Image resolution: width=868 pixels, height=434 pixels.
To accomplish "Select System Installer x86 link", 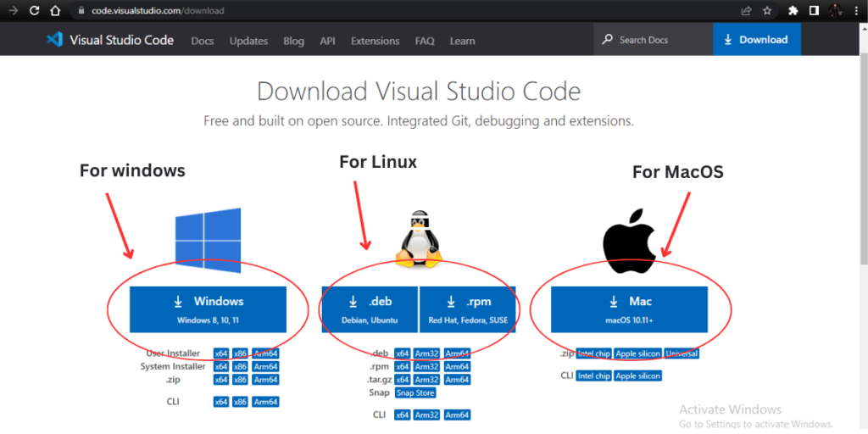I will tap(240, 366).
